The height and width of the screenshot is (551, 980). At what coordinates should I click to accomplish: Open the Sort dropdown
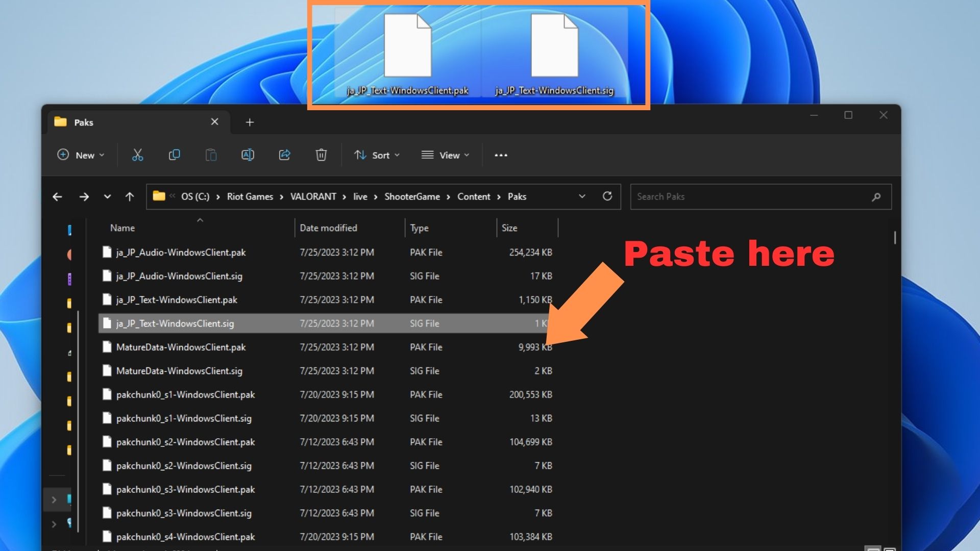pyautogui.click(x=377, y=155)
